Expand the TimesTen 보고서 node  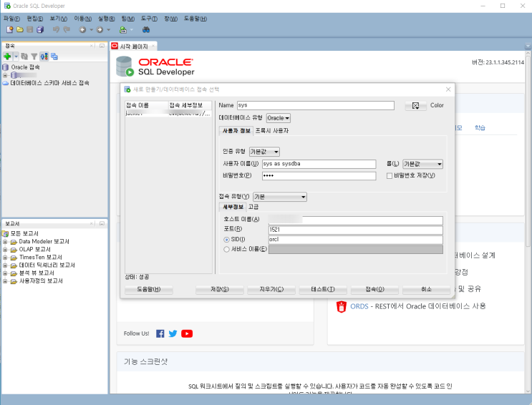[5, 258]
